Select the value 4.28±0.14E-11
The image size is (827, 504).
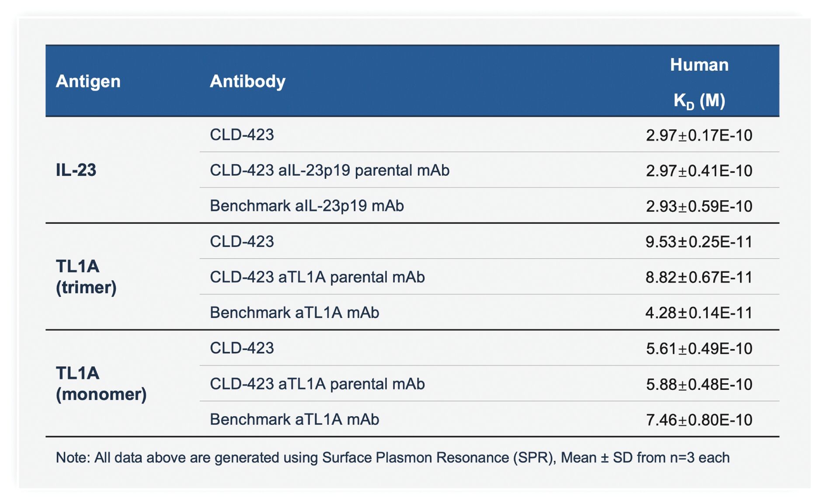click(x=699, y=313)
